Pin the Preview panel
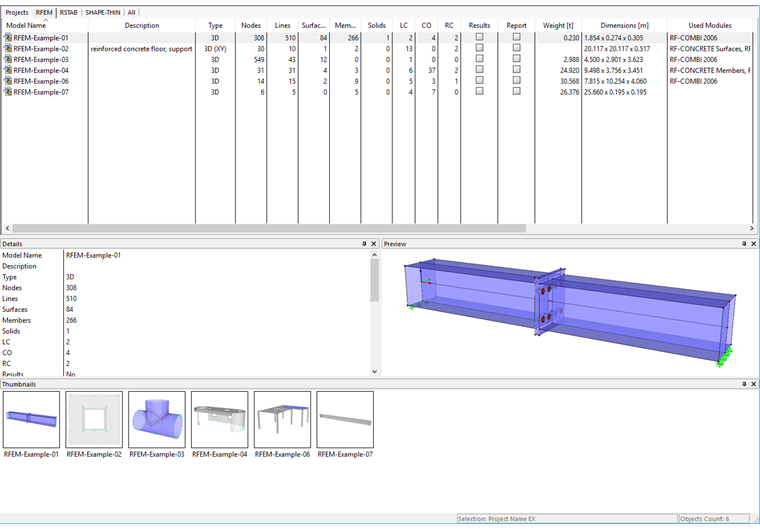This screenshot has width=760, height=529. (744, 244)
